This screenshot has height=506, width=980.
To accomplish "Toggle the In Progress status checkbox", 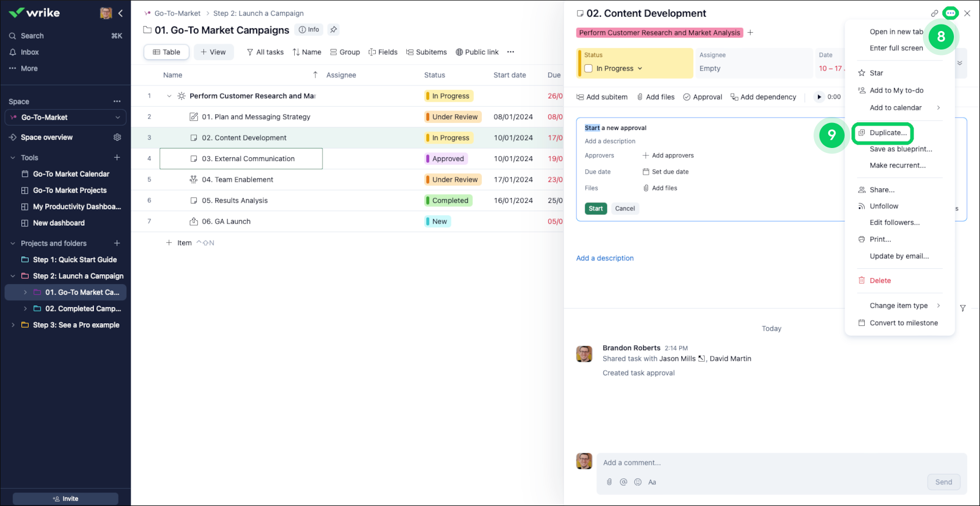I will coord(588,69).
